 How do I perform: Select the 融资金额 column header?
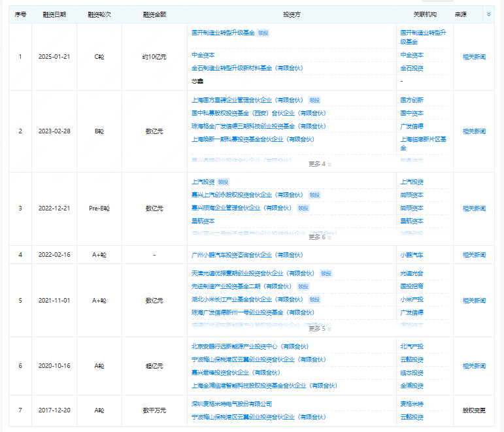coord(154,14)
